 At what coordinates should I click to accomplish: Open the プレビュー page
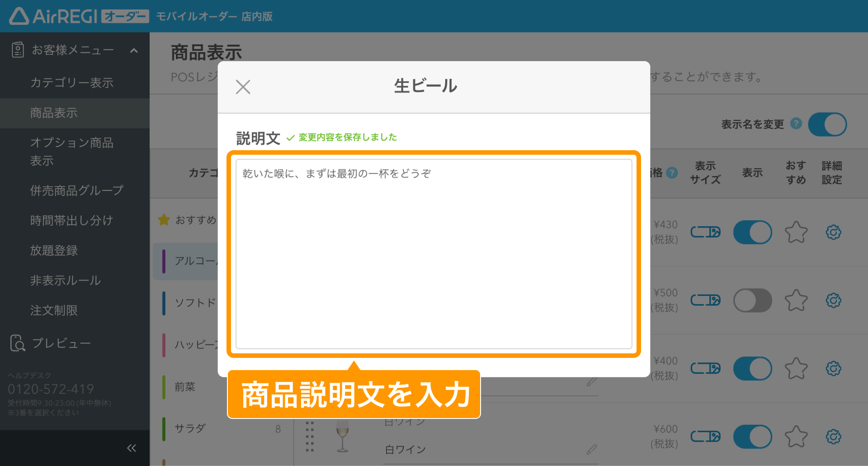tap(61, 343)
